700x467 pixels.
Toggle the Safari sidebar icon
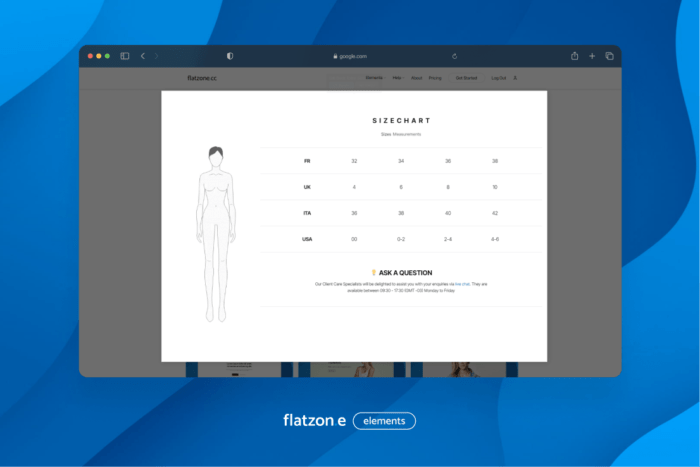click(125, 56)
